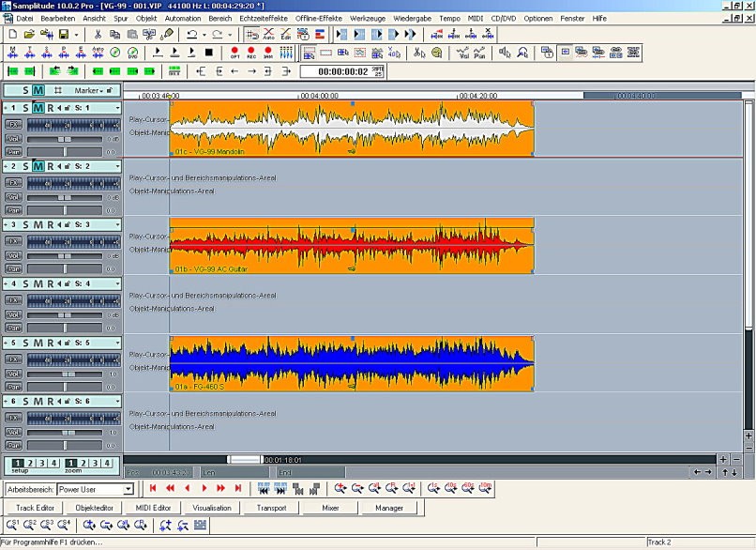Select the zoom magnifier mouse mode
756x550 pixels.
coord(522,53)
